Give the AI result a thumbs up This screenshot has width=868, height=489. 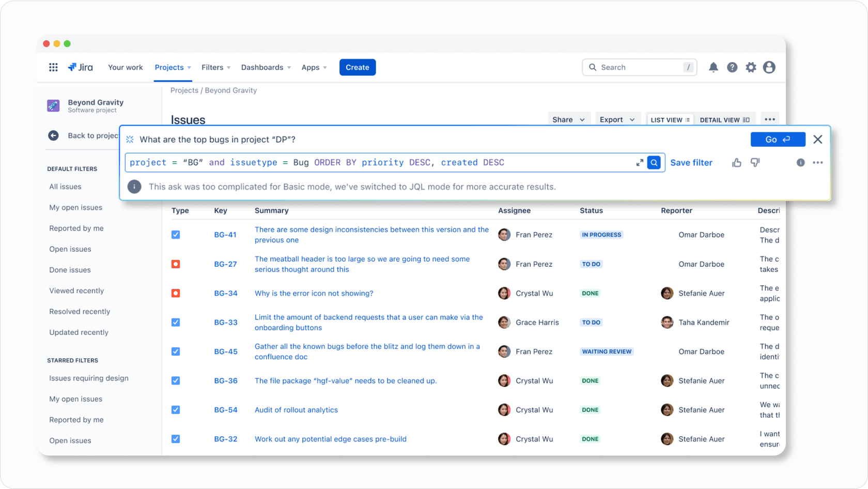pos(736,162)
